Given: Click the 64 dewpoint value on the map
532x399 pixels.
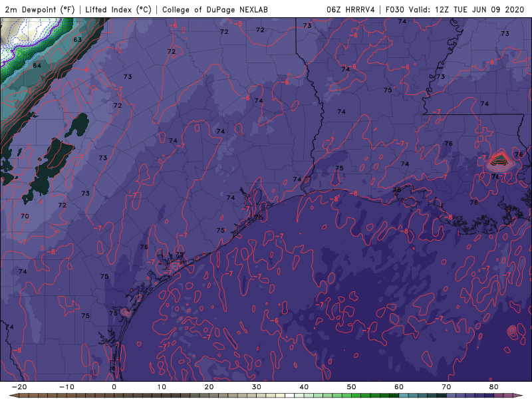Looking at the screenshot, I should (x=37, y=65).
